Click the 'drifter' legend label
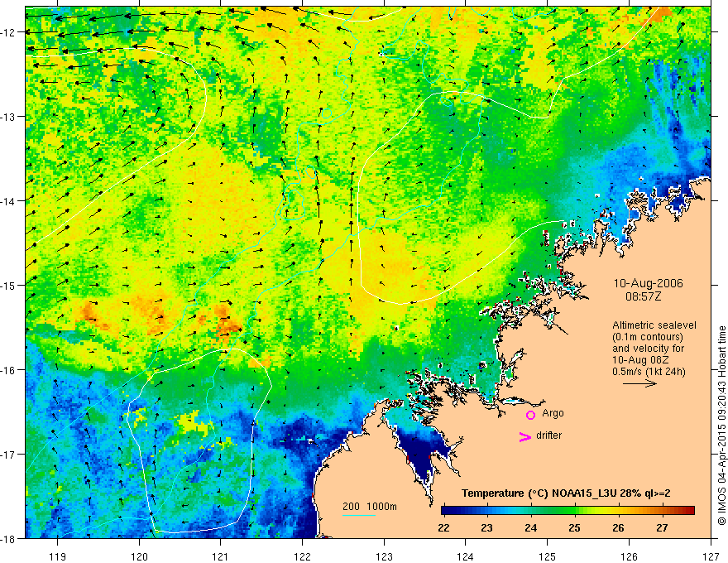 tap(548, 435)
